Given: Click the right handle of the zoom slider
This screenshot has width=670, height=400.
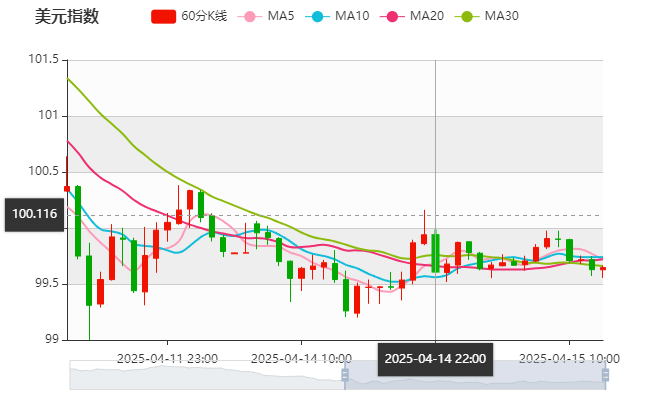Looking at the screenshot, I should (x=605, y=375).
